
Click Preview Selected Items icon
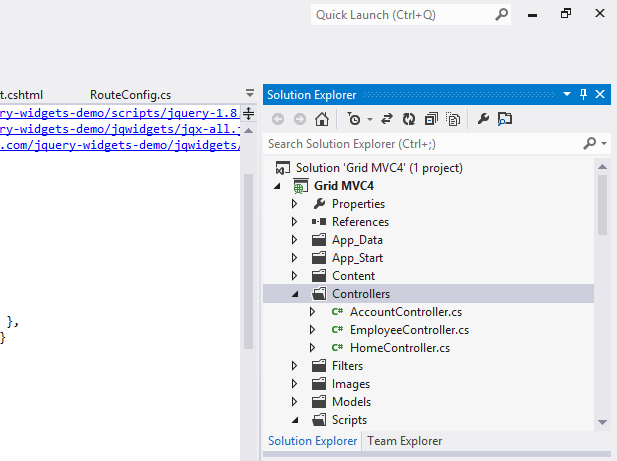tap(505, 119)
